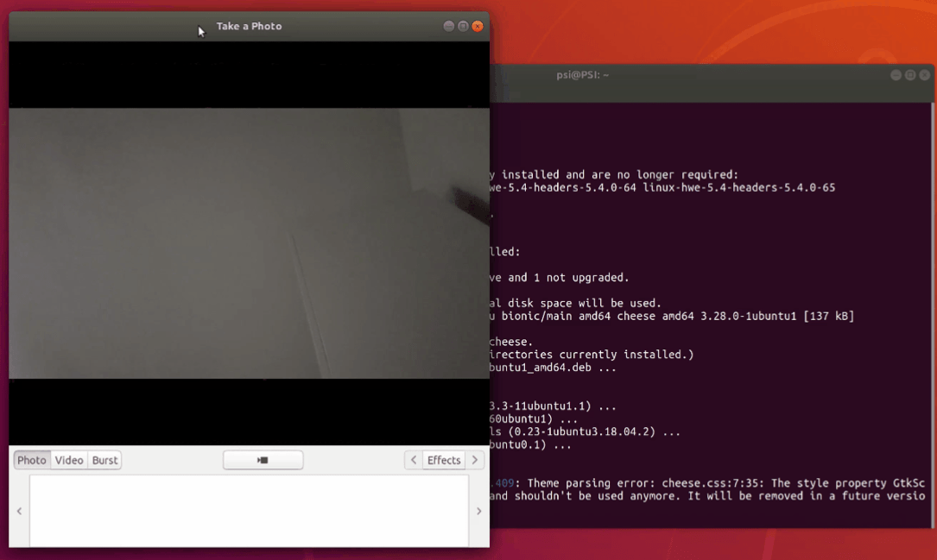Expand the photo strip using the right arrow
The width and height of the screenshot is (937, 560).
(x=478, y=511)
